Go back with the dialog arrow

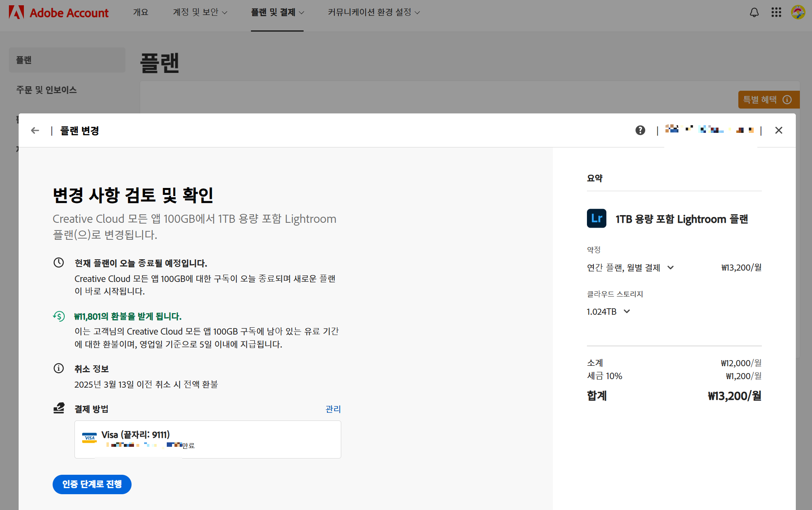point(35,130)
